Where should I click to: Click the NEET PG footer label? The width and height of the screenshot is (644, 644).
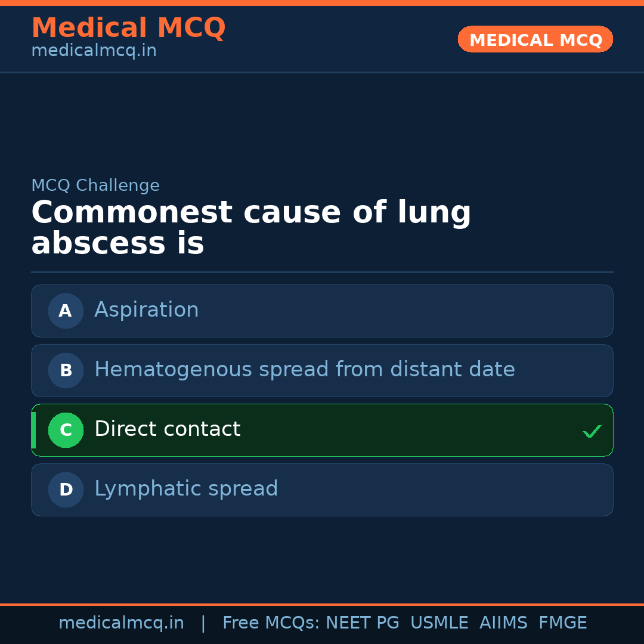click(362, 623)
